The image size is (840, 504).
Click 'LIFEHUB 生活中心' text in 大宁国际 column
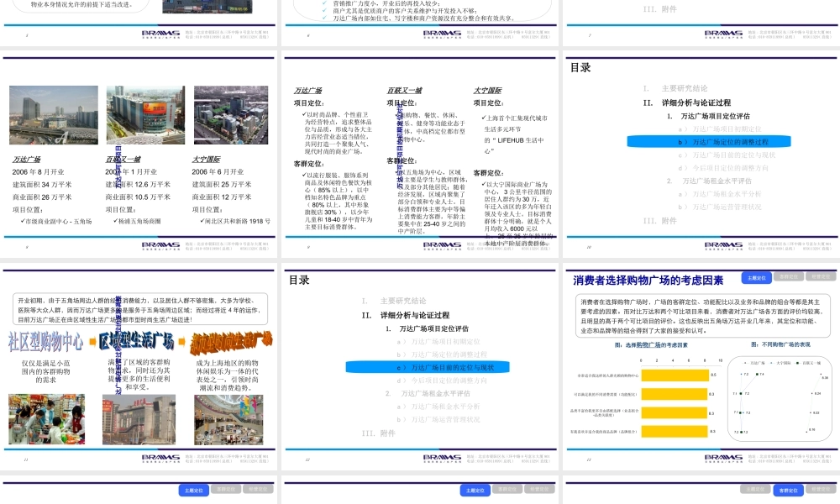tap(514, 145)
